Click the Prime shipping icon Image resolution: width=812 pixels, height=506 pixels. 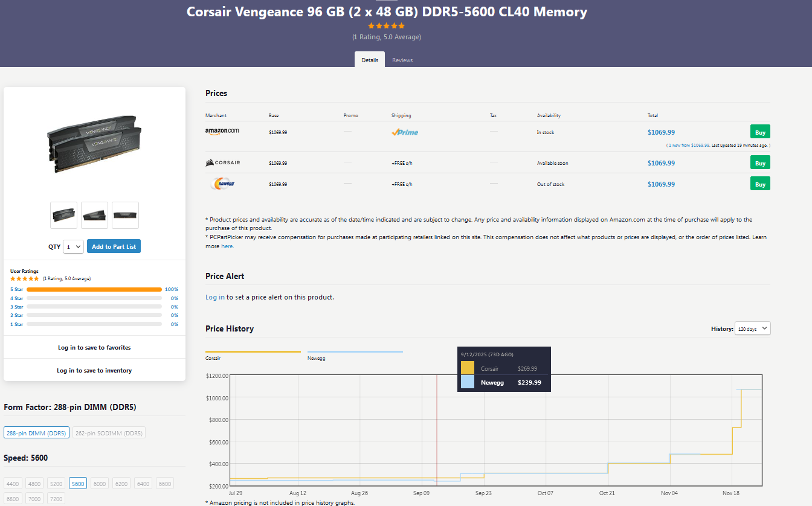pos(405,132)
